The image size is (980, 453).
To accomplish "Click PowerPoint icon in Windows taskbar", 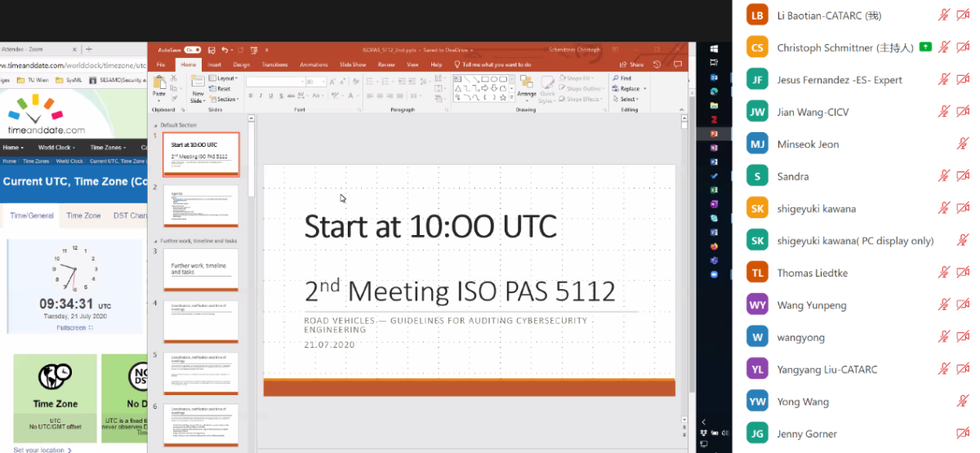I will (x=714, y=133).
